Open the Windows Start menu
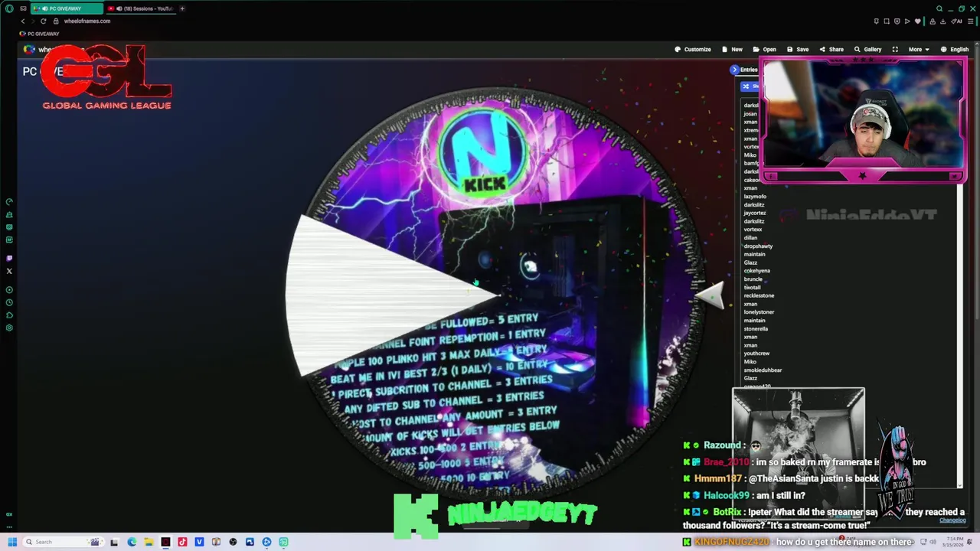Image resolution: width=980 pixels, height=551 pixels. 12,542
